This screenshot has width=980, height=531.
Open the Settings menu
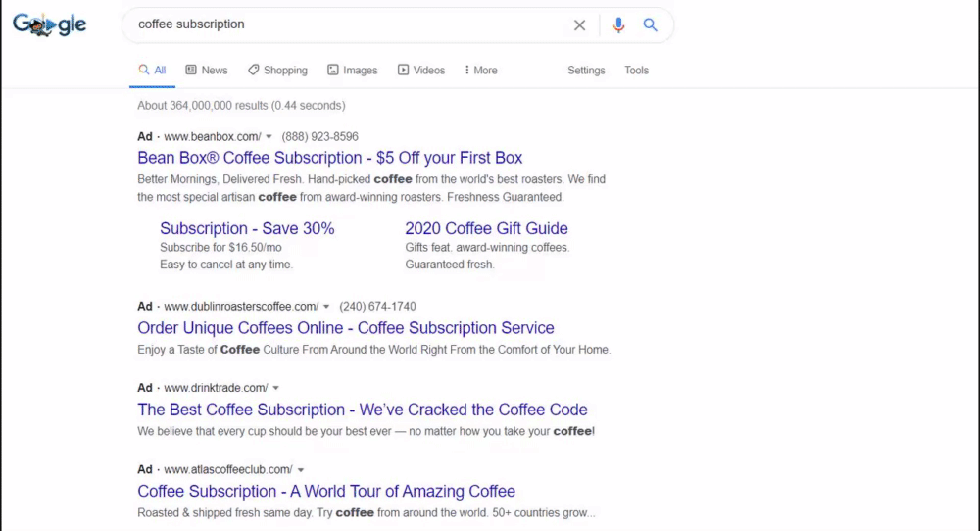coord(586,70)
